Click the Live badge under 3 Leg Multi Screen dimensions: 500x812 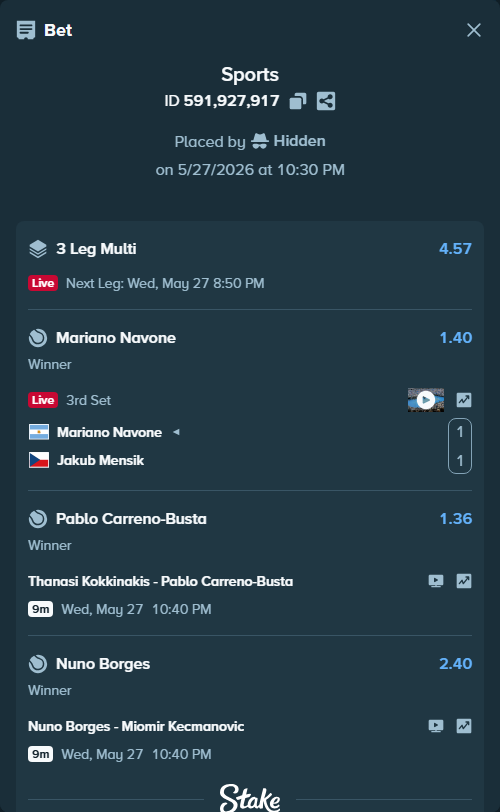(43, 283)
